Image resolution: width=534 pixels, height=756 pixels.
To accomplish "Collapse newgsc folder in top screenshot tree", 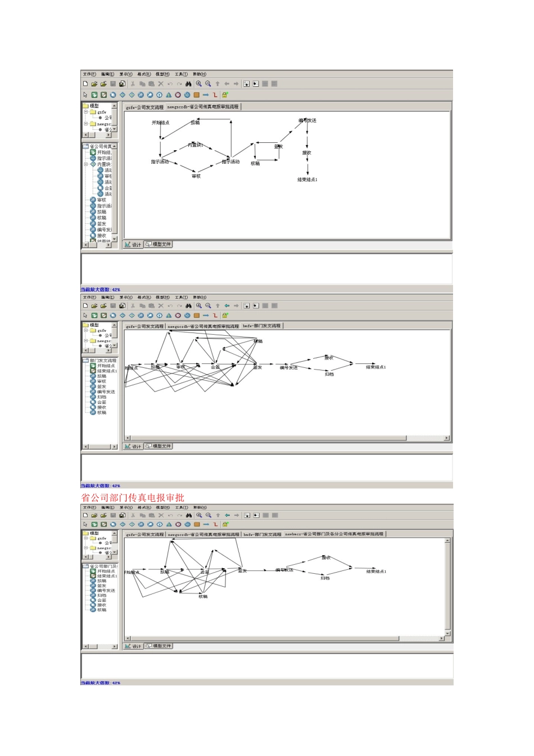I will click(86, 124).
